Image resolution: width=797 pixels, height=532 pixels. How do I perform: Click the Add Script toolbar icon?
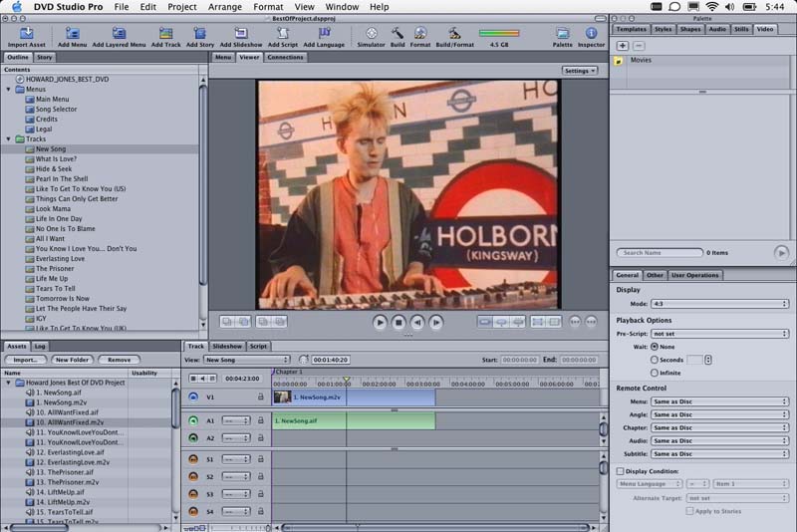(283, 34)
